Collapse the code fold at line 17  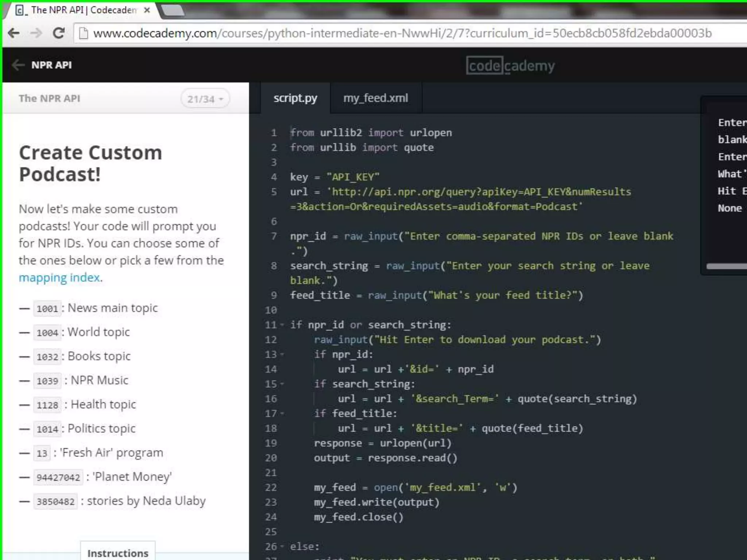click(282, 413)
